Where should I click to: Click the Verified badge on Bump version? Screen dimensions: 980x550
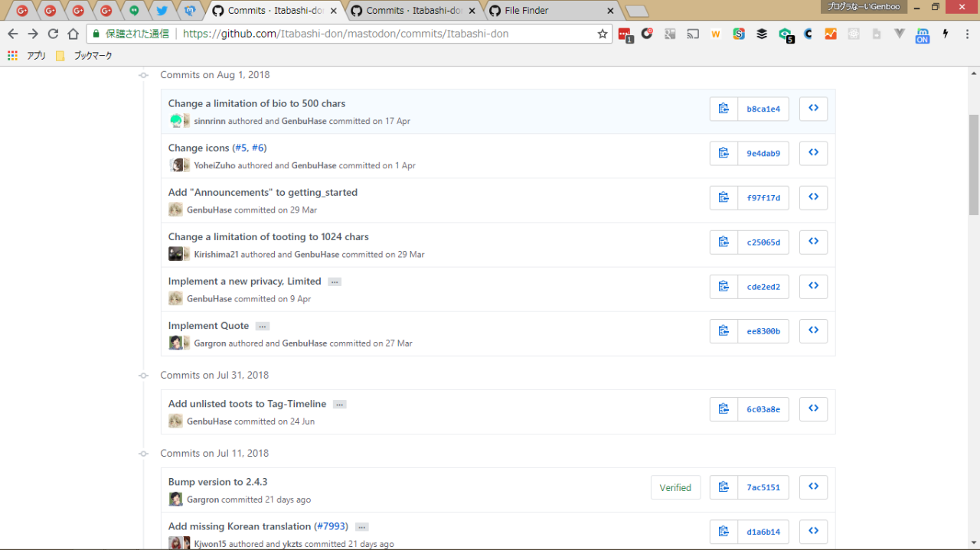tap(675, 487)
